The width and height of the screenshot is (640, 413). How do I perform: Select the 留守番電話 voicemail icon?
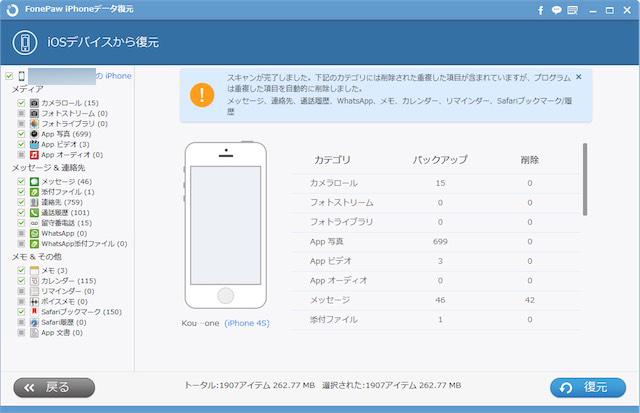pyautogui.click(x=34, y=223)
